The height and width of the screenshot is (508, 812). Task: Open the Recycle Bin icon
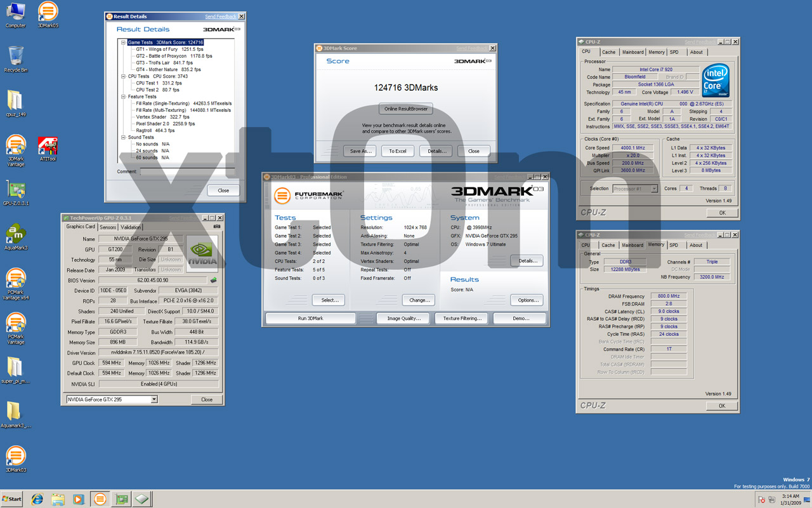(x=15, y=58)
